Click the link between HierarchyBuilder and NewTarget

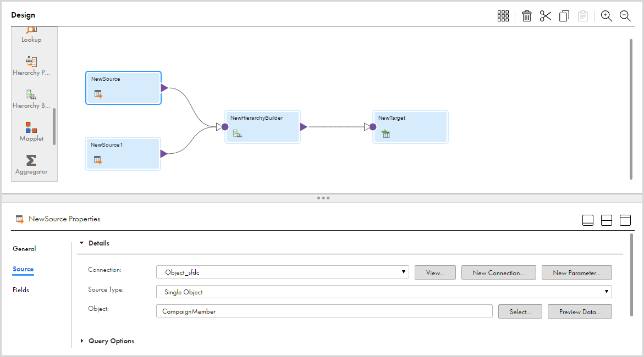pos(337,127)
